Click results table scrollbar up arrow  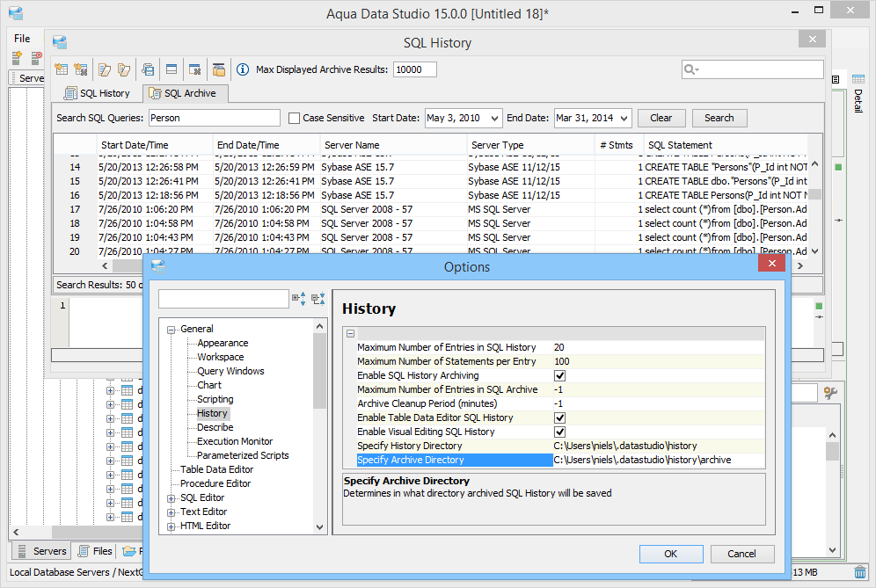click(x=815, y=164)
